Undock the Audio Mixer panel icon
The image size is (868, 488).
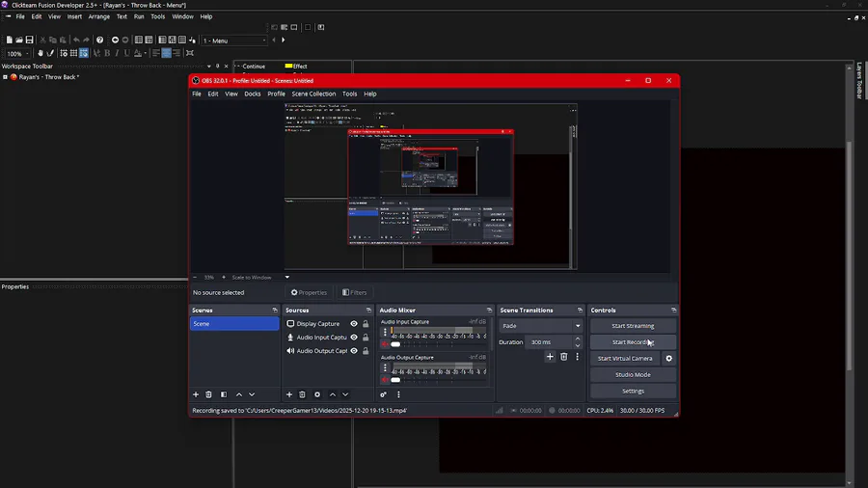click(489, 311)
